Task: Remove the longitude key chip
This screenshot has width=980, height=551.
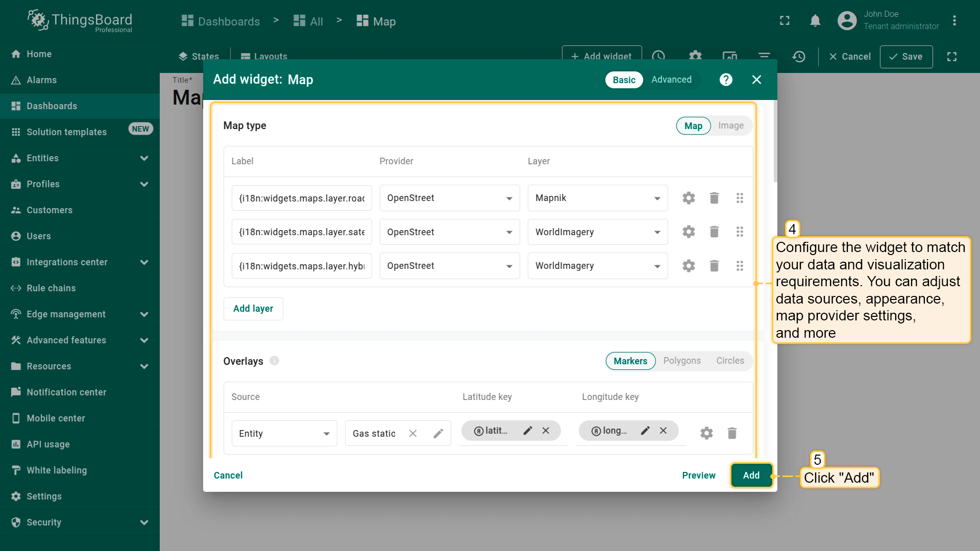Action: (663, 431)
